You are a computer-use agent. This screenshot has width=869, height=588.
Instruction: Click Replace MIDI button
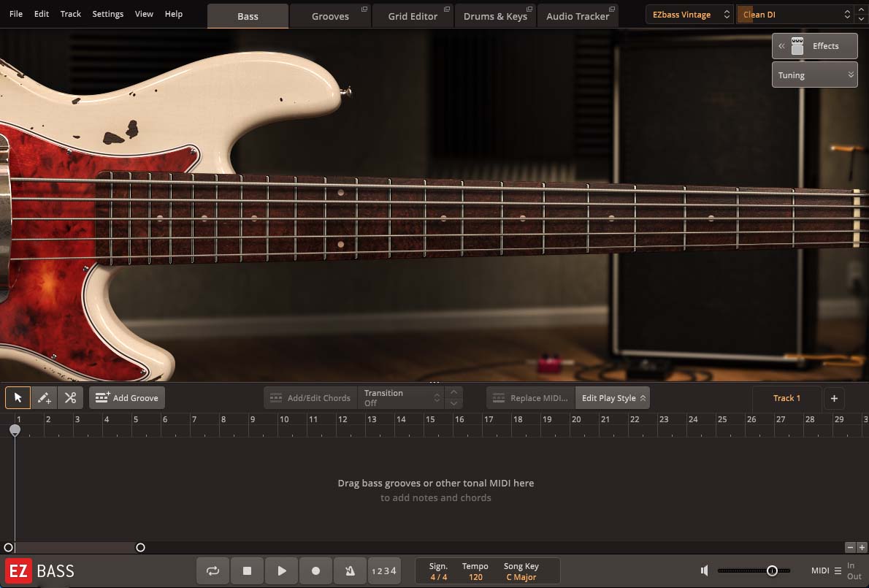click(529, 397)
